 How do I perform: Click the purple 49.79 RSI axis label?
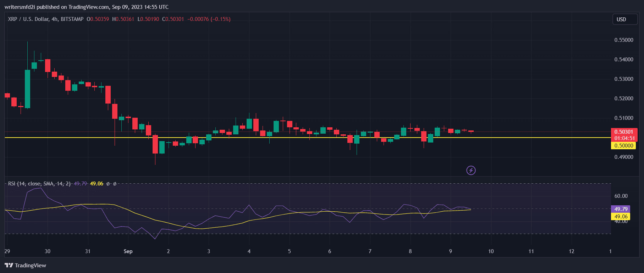pos(621,209)
